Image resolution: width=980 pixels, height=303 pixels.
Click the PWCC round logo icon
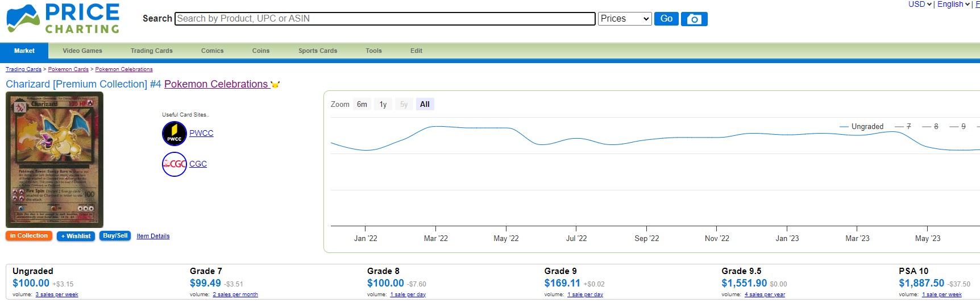coord(174,134)
